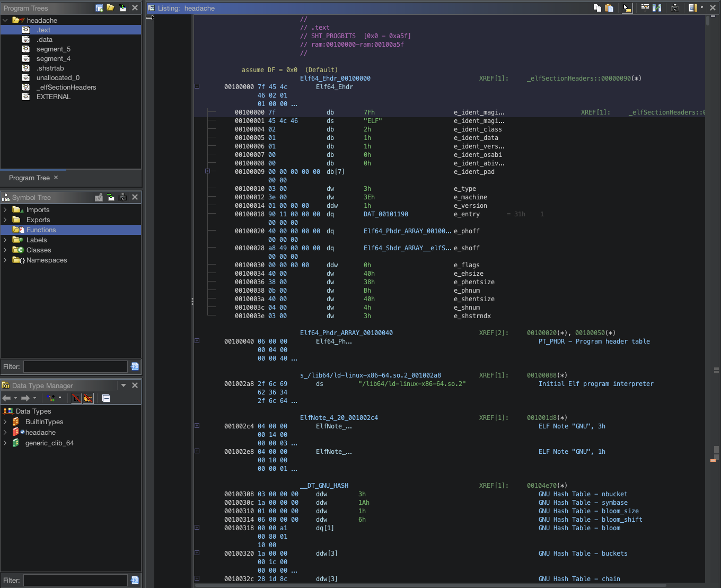Click the pencil edit icon in Symbol Tree
Viewport: 721px width, 588px height.
pos(99,197)
